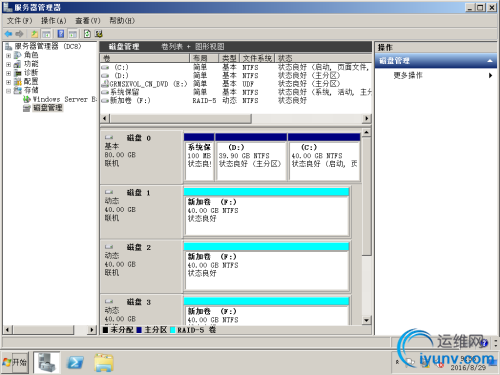
Task: Click right arrow of volume list scrollbar
Action: [x=367, y=118]
